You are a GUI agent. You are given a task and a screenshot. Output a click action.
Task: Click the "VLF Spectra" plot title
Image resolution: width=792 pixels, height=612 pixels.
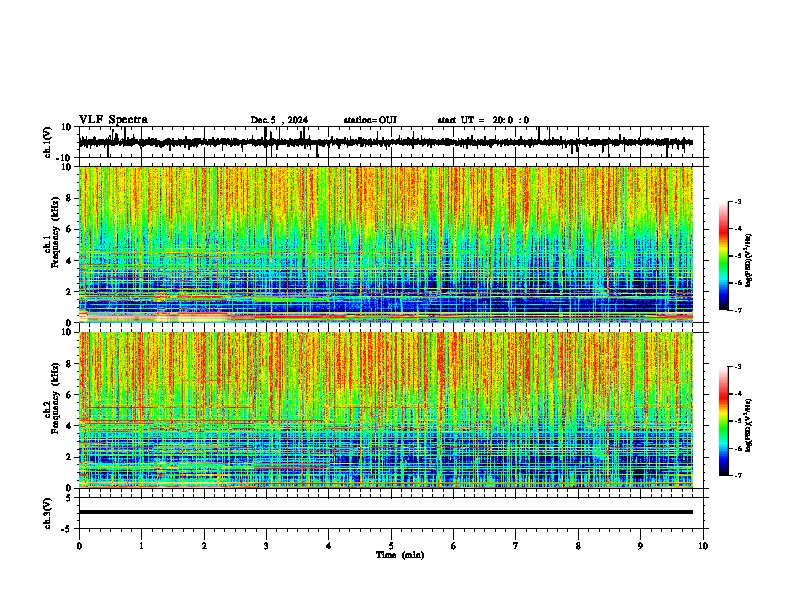click(113, 120)
